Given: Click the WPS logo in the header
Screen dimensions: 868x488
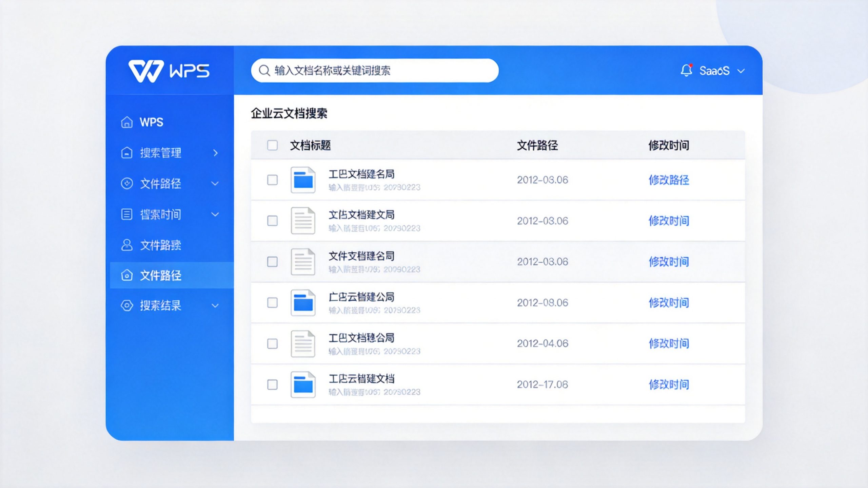Looking at the screenshot, I should 169,71.
